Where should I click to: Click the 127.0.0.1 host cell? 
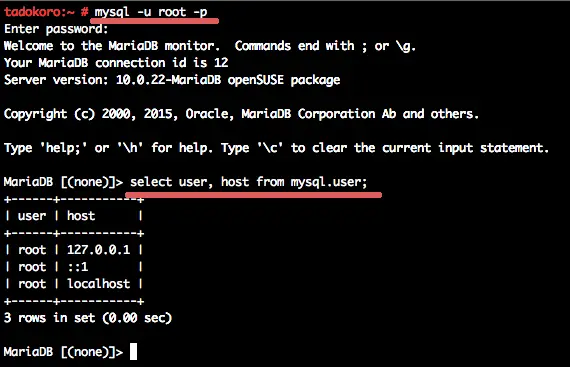coord(98,250)
